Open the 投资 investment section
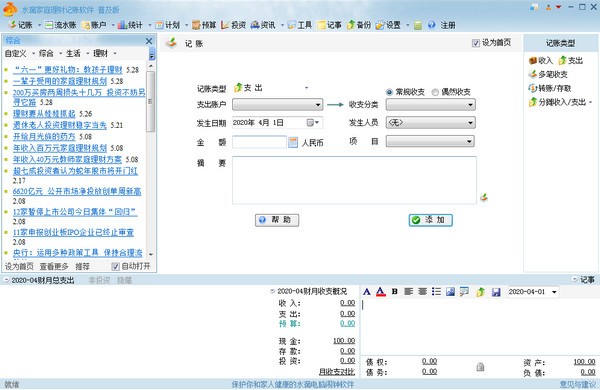 click(x=233, y=25)
